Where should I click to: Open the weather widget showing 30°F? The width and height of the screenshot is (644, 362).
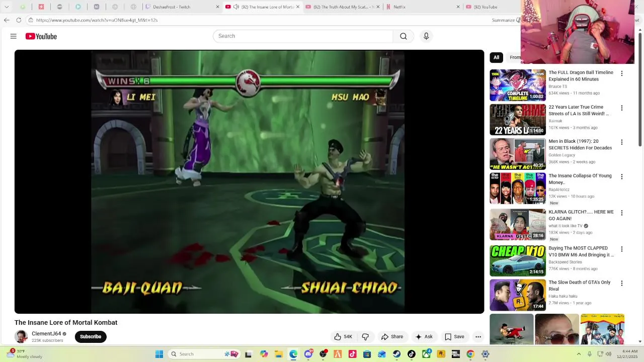coord(24,354)
